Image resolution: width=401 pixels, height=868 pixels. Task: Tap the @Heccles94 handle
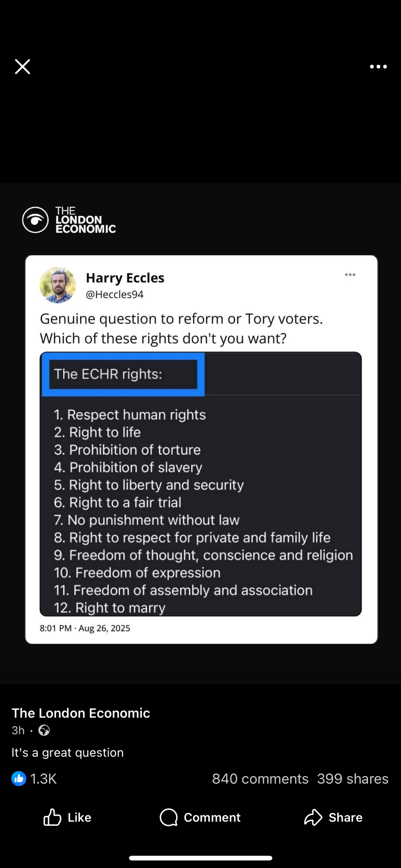click(x=115, y=294)
